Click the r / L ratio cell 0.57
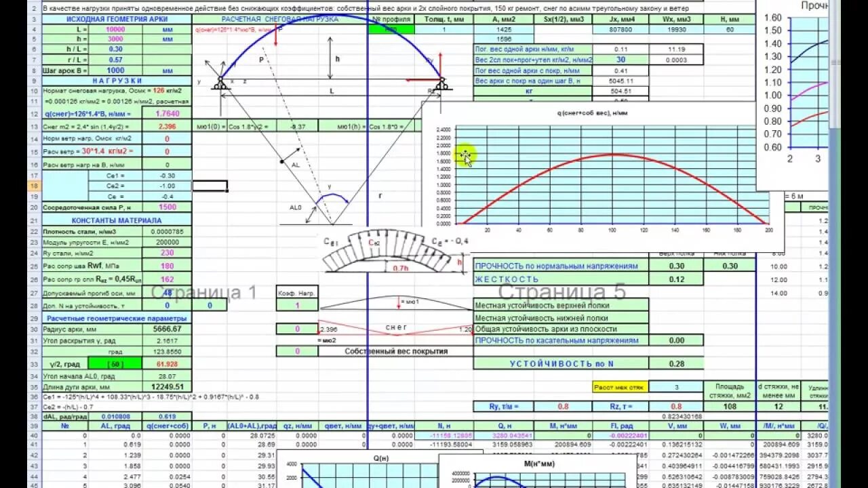The height and width of the screenshot is (488, 868). click(115, 60)
